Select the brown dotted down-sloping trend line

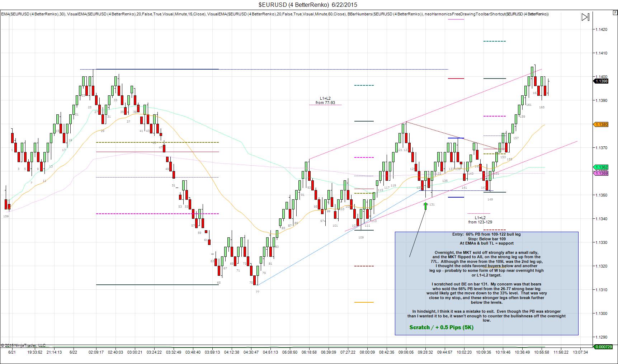(452, 136)
